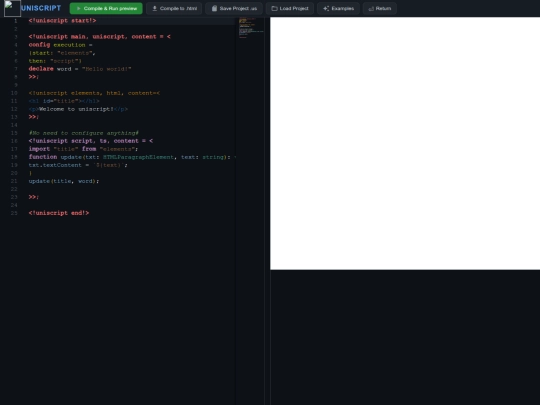Click the '<!uniscript start!>' line
Viewport: 540px width, 405px height.
click(x=62, y=21)
